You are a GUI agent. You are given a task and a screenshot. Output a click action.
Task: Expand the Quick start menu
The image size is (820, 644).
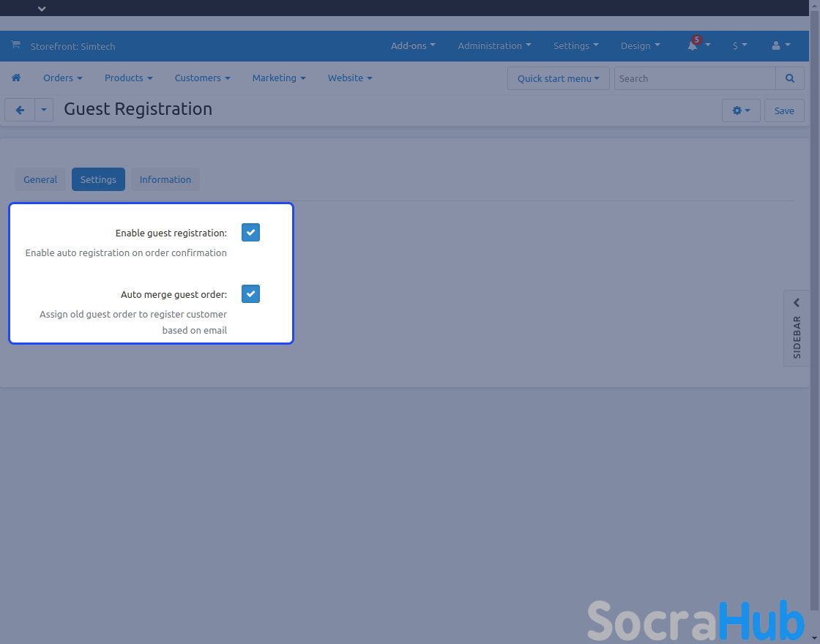click(559, 78)
